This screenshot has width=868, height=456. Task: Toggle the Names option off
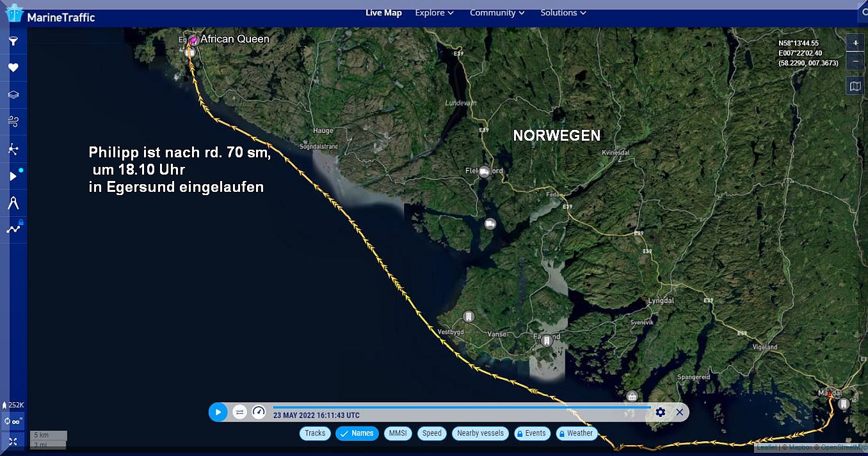357,433
